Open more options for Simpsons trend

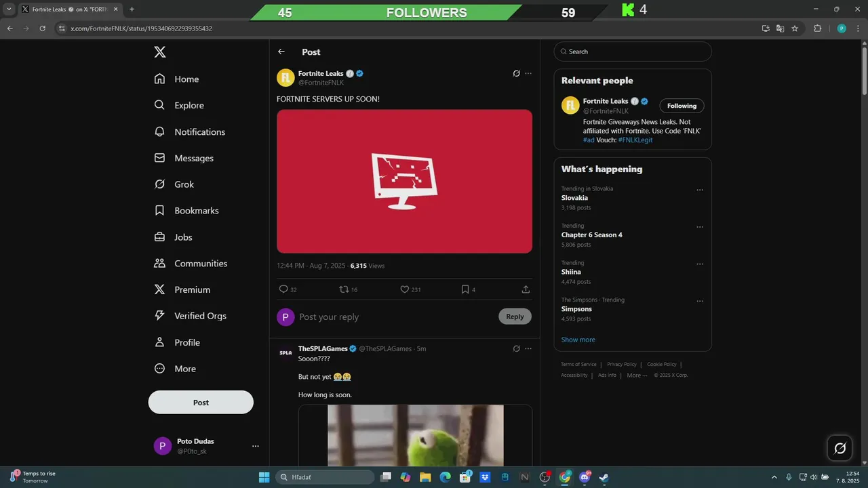[x=700, y=301]
